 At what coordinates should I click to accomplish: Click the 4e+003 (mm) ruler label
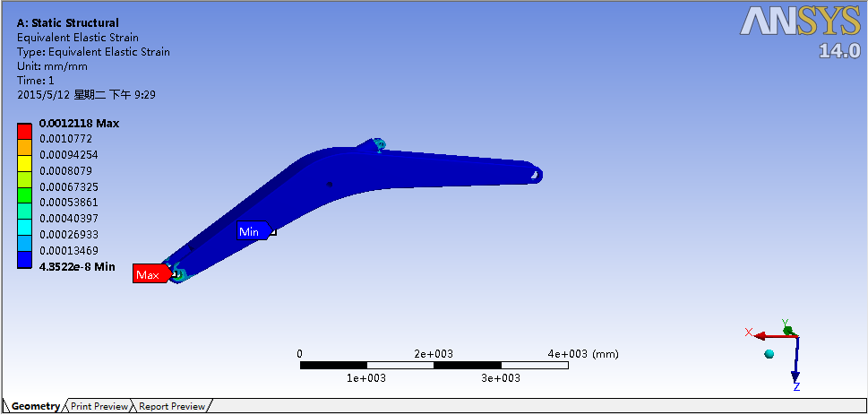tap(583, 354)
